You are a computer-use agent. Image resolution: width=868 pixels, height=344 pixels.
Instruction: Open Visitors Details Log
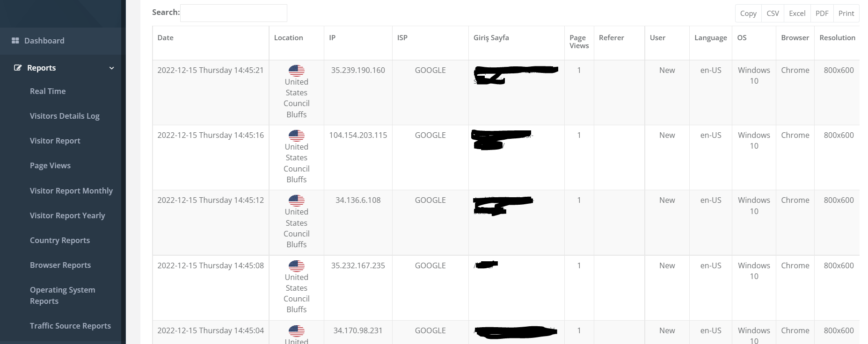pyautogui.click(x=65, y=116)
